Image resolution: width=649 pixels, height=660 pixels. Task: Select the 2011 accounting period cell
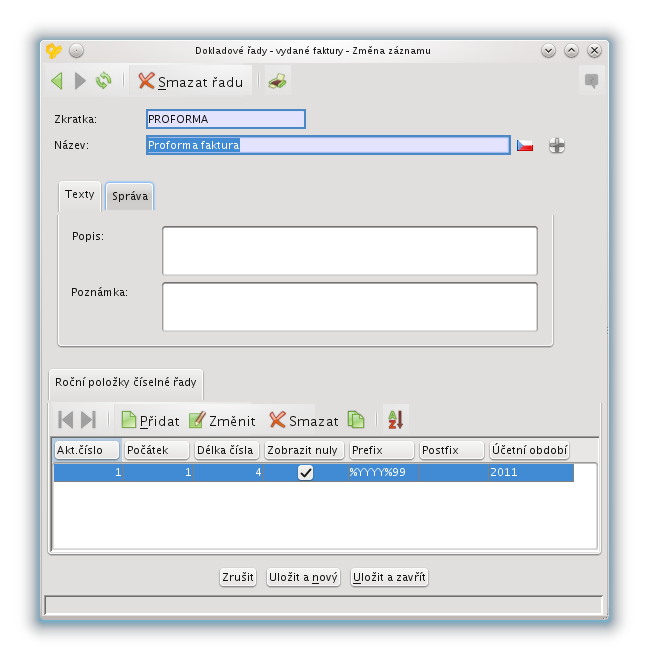[531, 473]
